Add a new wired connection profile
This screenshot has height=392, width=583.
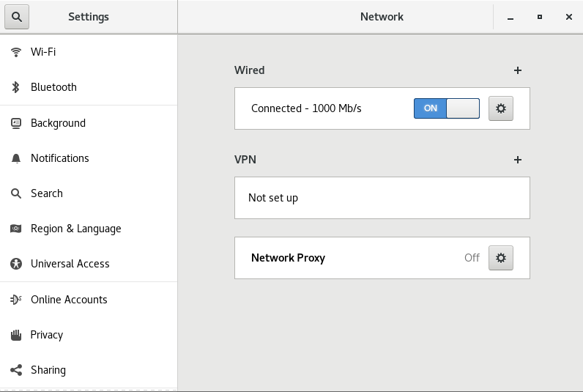click(518, 70)
